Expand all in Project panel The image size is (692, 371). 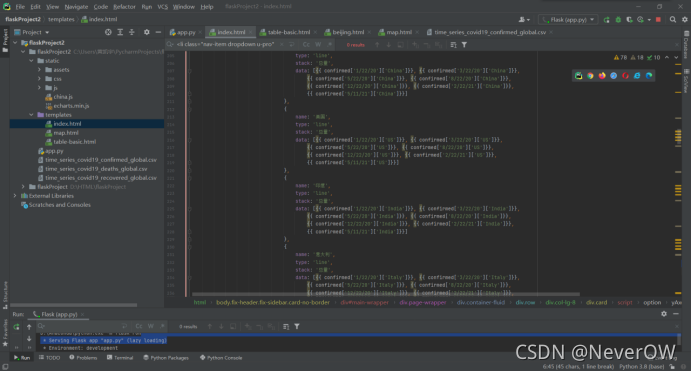click(x=120, y=32)
